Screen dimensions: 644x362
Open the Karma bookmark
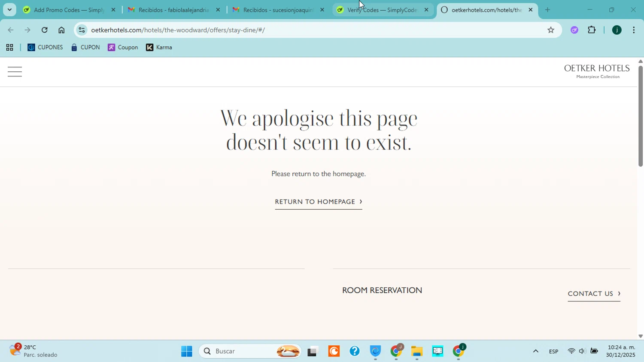point(159,48)
